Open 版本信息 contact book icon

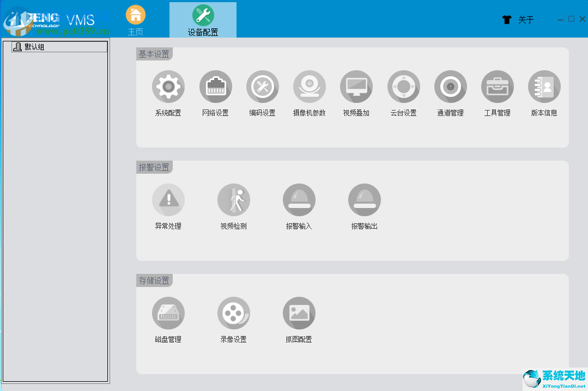[x=544, y=87]
